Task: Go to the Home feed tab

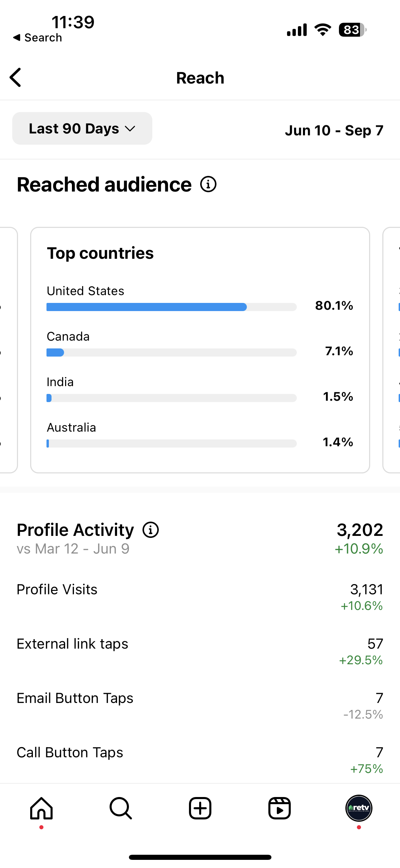Action: [x=41, y=808]
